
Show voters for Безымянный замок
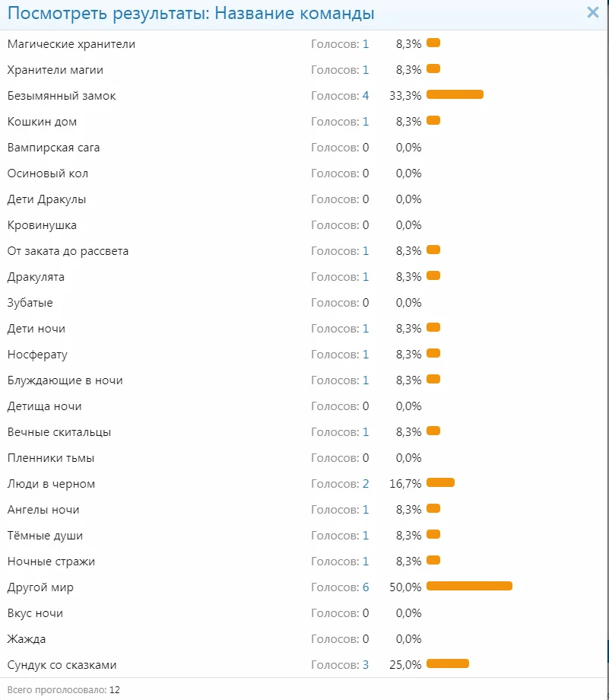click(366, 96)
